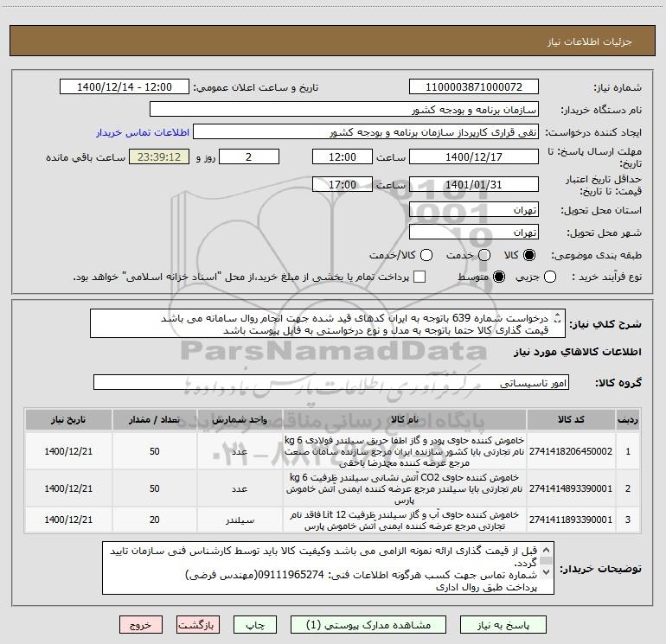Image resolution: width=666 pixels, height=644 pixels.
Task: Click the deadline time field 12:00
Action: pyautogui.click(x=343, y=156)
